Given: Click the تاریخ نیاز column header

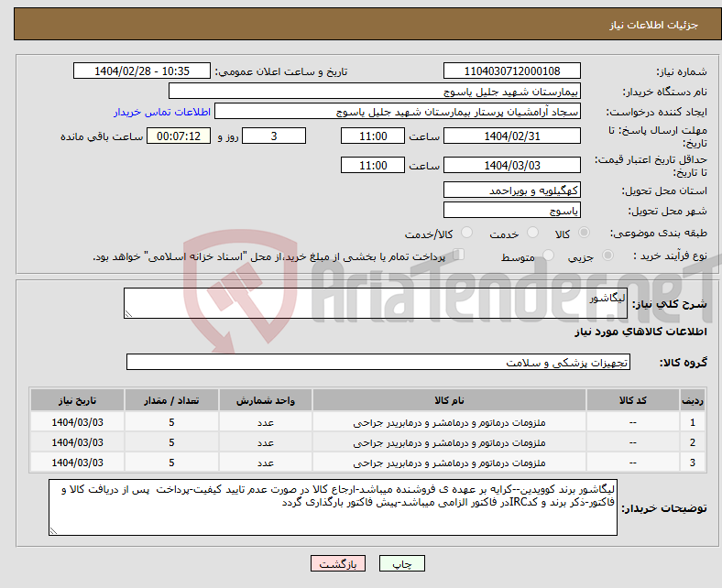Looking at the screenshot, I should tap(77, 400).
